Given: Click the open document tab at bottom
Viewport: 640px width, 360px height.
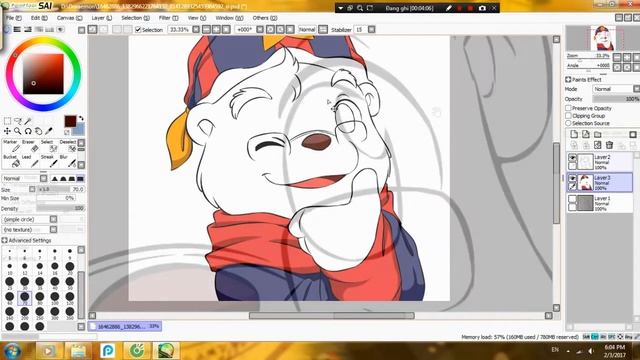Looking at the screenshot, I should (124, 326).
